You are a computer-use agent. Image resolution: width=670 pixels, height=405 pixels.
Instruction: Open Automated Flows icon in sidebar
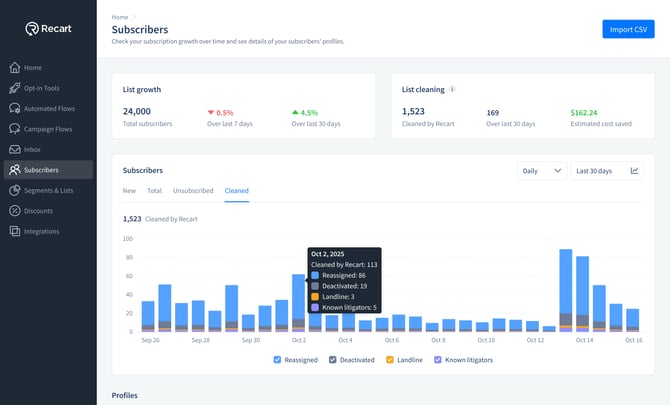point(15,108)
